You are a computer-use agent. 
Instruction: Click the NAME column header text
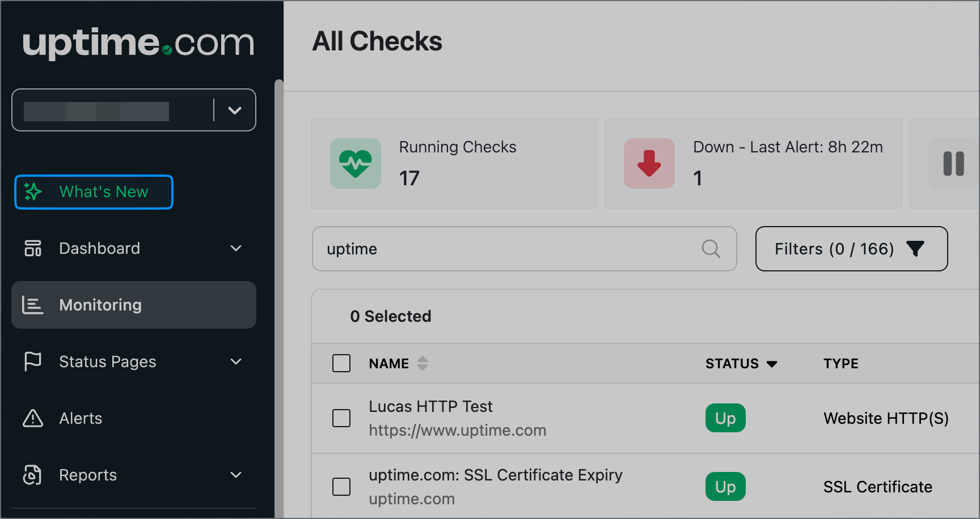click(389, 363)
